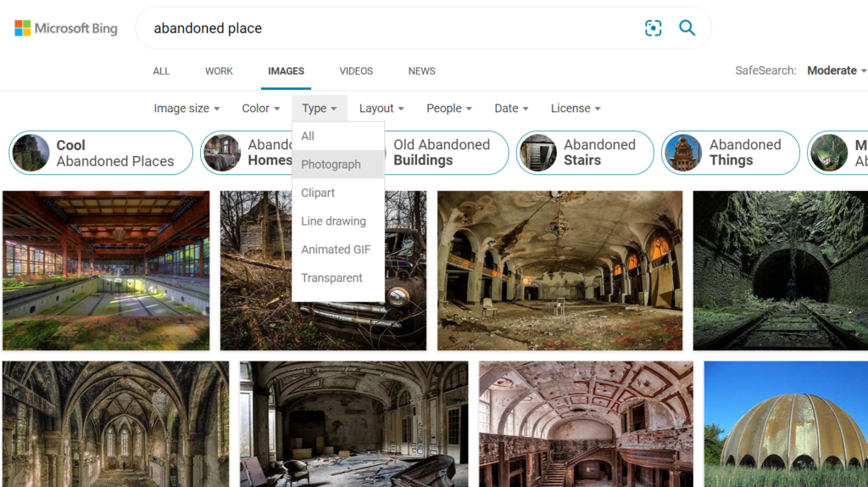
Task: Click the Microsoft Bing logo
Action: [66, 29]
